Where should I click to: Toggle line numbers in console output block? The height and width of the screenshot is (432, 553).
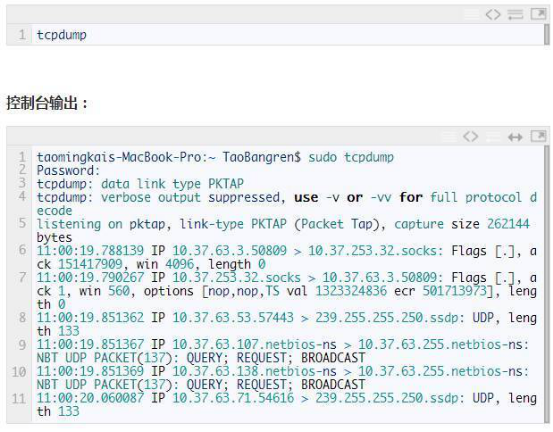[449, 136]
